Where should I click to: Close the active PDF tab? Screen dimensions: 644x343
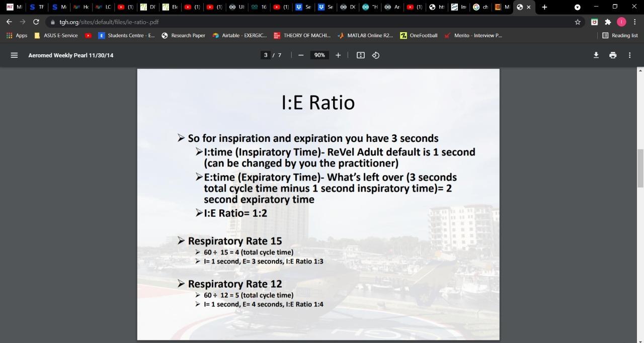(529, 7)
